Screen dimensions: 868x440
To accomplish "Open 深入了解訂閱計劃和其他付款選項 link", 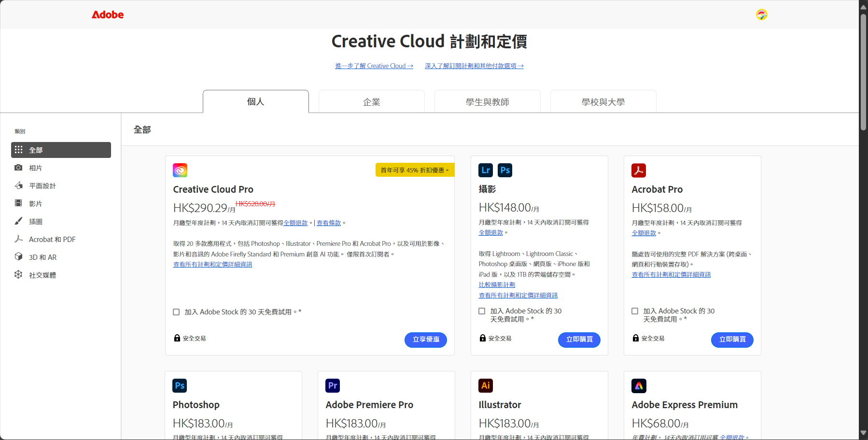I will [474, 66].
